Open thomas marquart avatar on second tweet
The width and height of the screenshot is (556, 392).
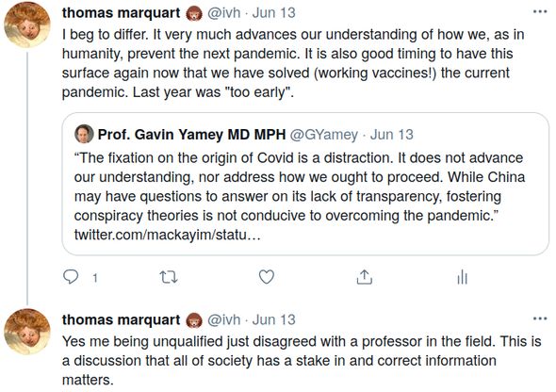(x=27, y=332)
